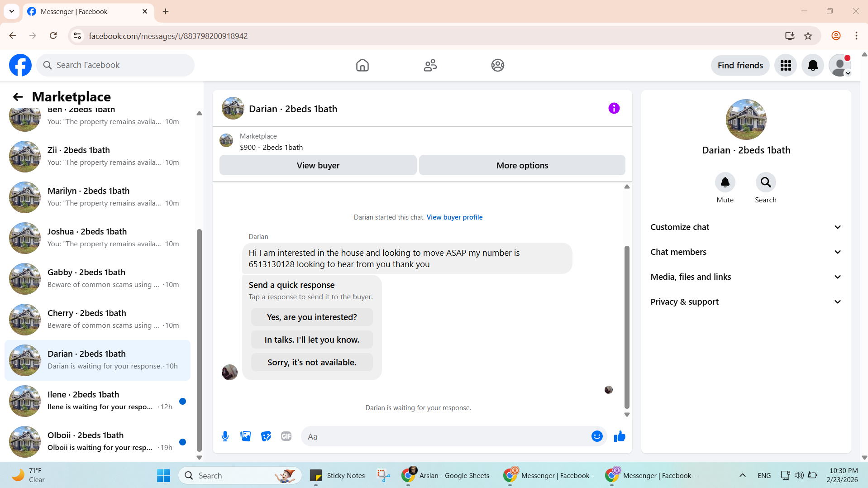
Task: Record a voice clip
Action: [x=225, y=436]
